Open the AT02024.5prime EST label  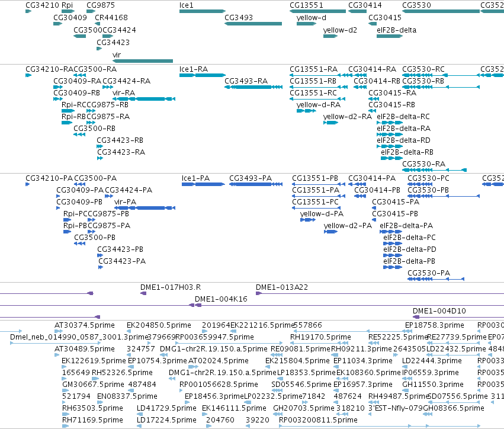coord(219,361)
